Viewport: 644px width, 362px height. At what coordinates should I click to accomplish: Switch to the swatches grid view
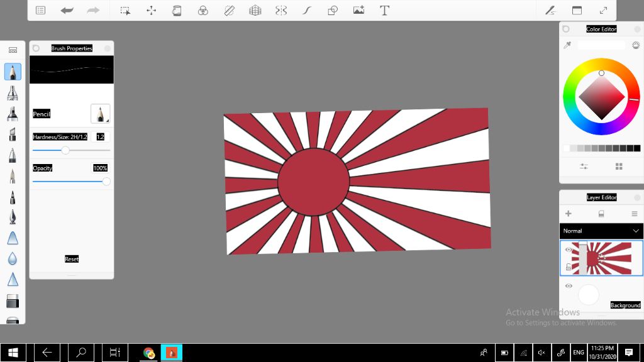click(619, 166)
